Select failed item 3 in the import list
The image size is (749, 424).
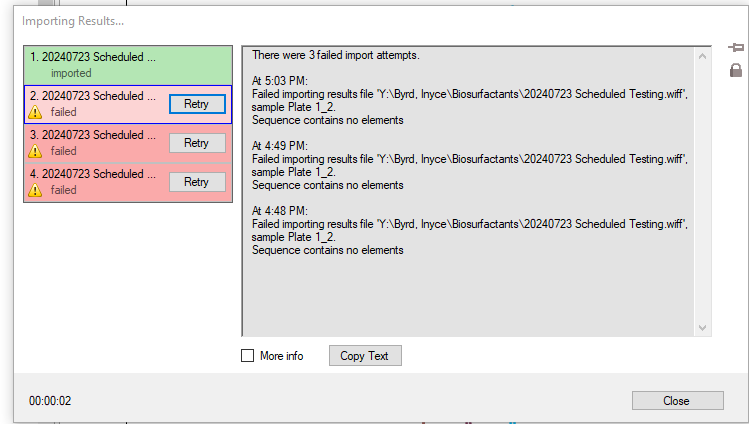point(95,143)
